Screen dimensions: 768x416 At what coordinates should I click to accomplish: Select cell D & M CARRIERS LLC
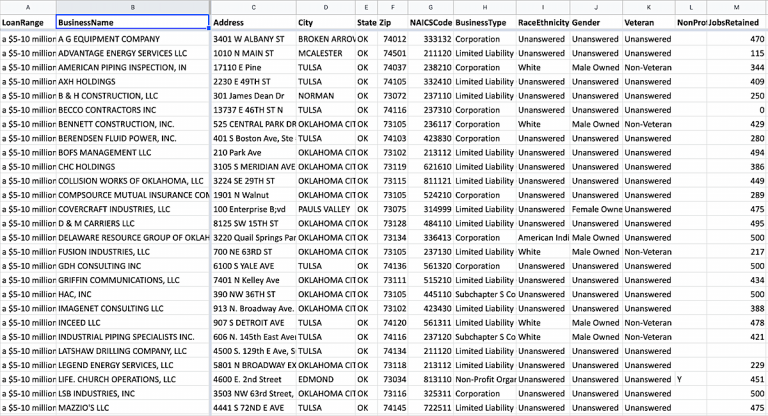[x=133, y=223]
